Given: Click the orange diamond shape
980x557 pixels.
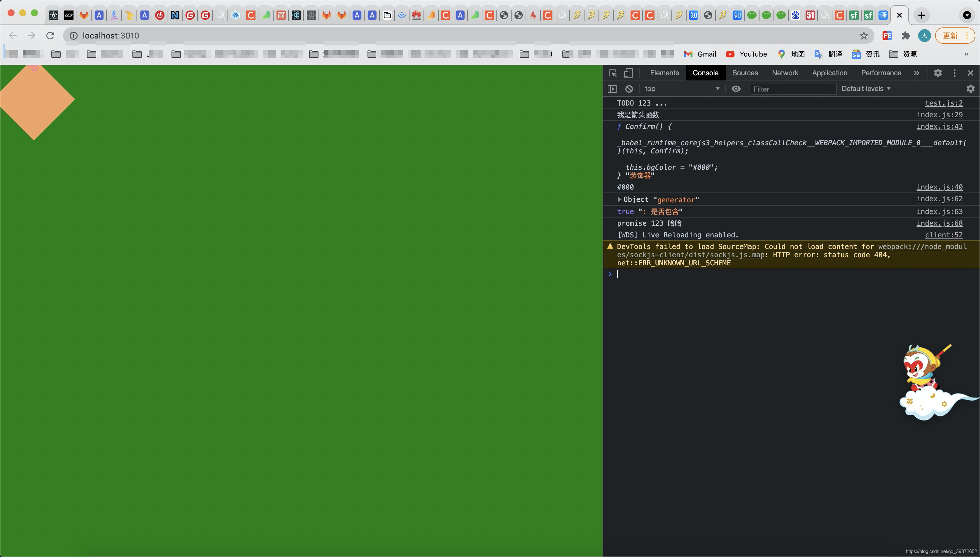Looking at the screenshot, I should pyautogui.click(x=35, y=100).
